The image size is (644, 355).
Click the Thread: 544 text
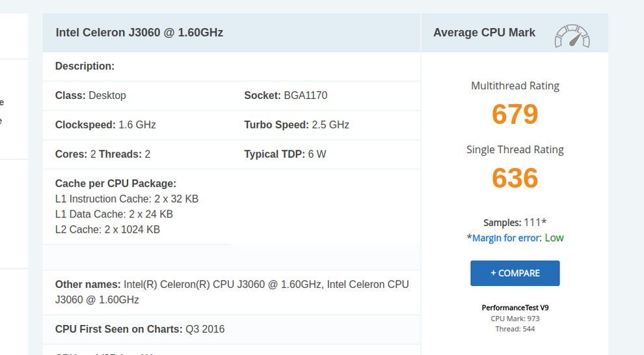click(x=515, y=329)
